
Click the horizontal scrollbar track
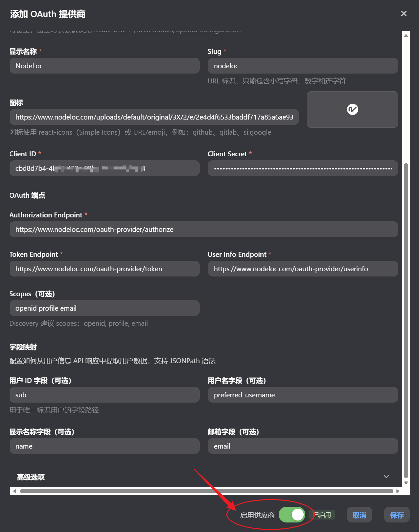pyautogui.click(x=206, y=491)
